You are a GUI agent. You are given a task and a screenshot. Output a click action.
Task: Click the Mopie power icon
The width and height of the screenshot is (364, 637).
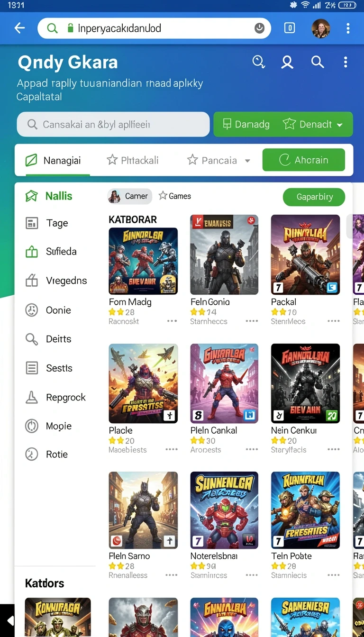[x=32, y=426]
